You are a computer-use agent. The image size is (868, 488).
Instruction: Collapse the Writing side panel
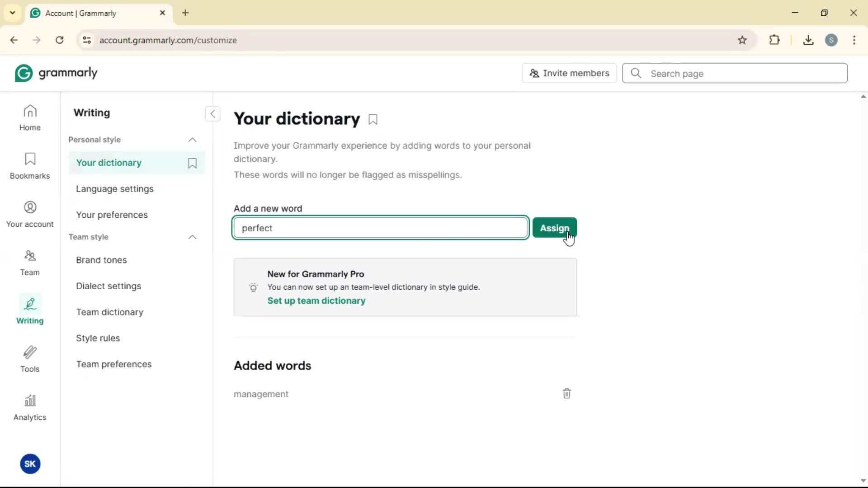[212, 114]
